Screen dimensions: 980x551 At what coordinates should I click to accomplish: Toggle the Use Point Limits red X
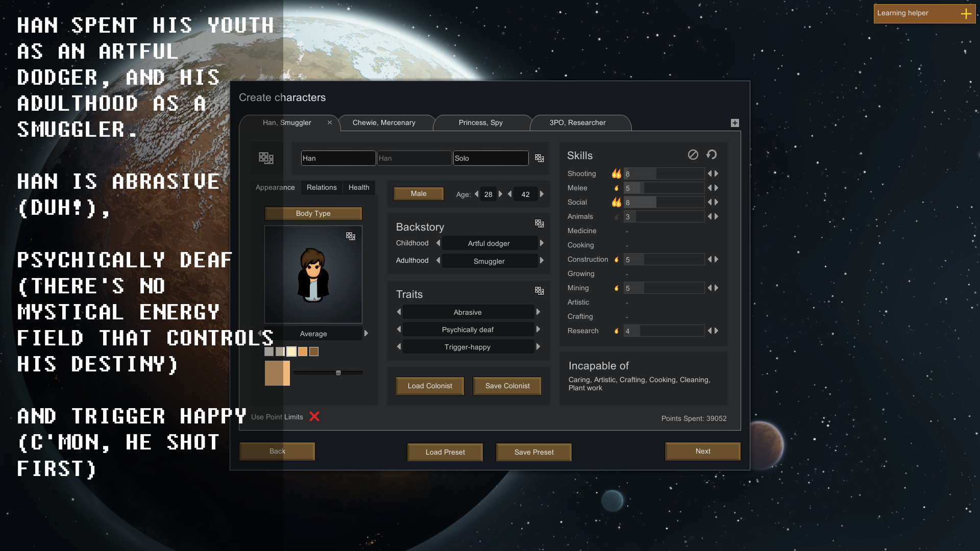[x=314, y=417]
